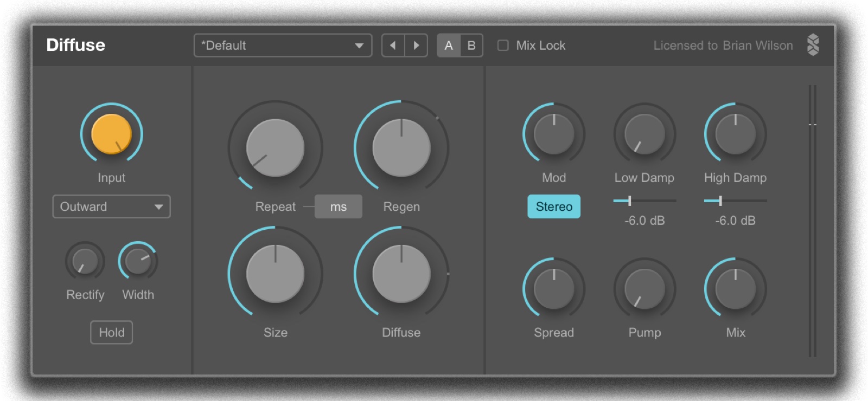
Task: Click the High Damp -6.0 dB slider
Action: (x=735, y=201)
